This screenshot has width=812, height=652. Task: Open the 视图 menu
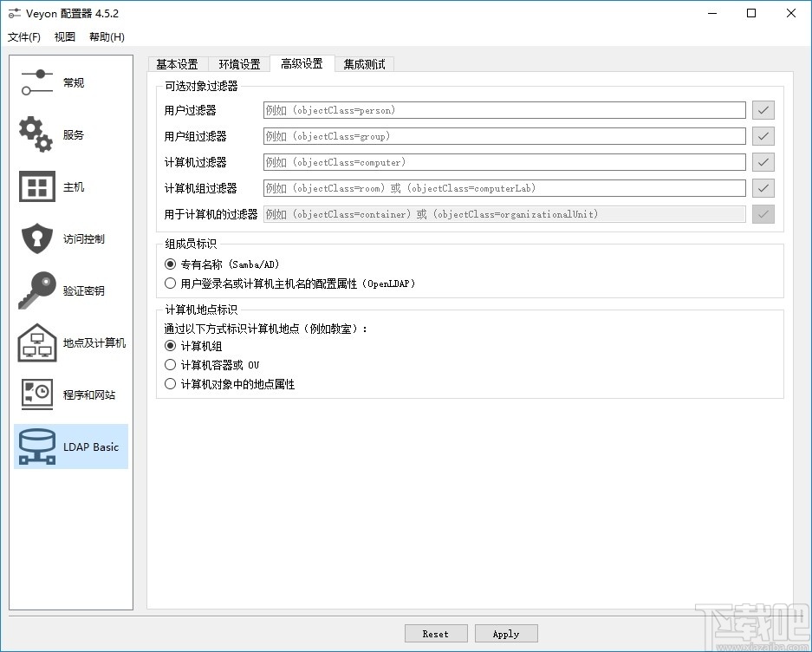click(64, 36)
